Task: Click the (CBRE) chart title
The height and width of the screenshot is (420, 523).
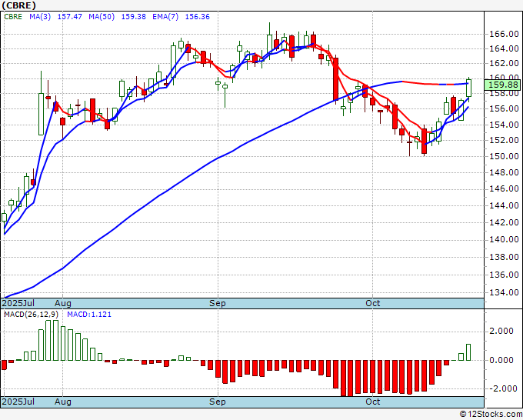Action: [x=18, y=5]
